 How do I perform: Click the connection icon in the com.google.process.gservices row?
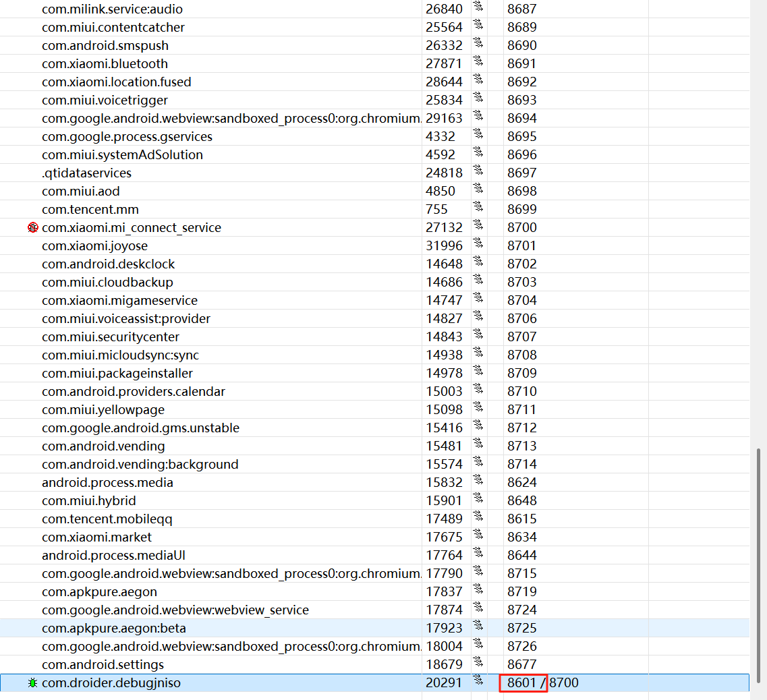pyautogui.click(x=478, y=134)
